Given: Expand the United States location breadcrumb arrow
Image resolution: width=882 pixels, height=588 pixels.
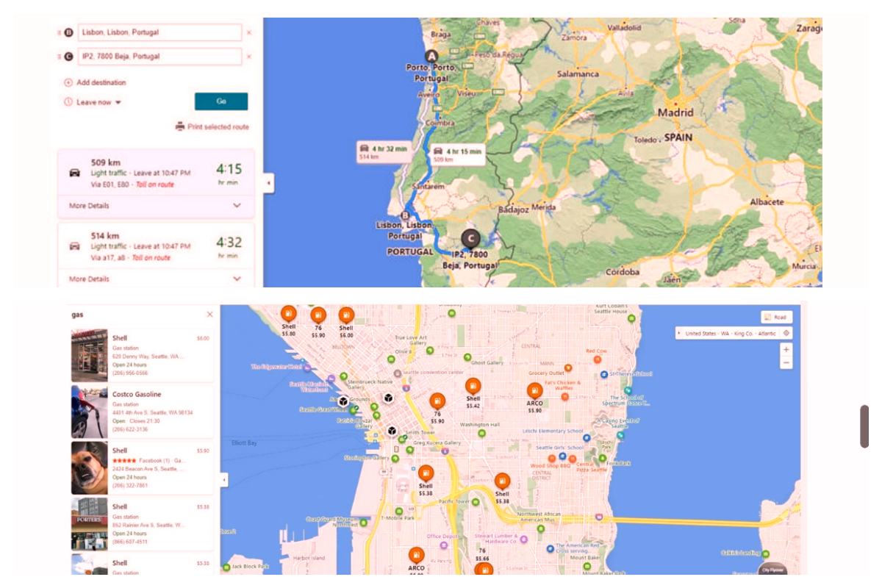Looking at the screenshot, I should click(679, 333).
